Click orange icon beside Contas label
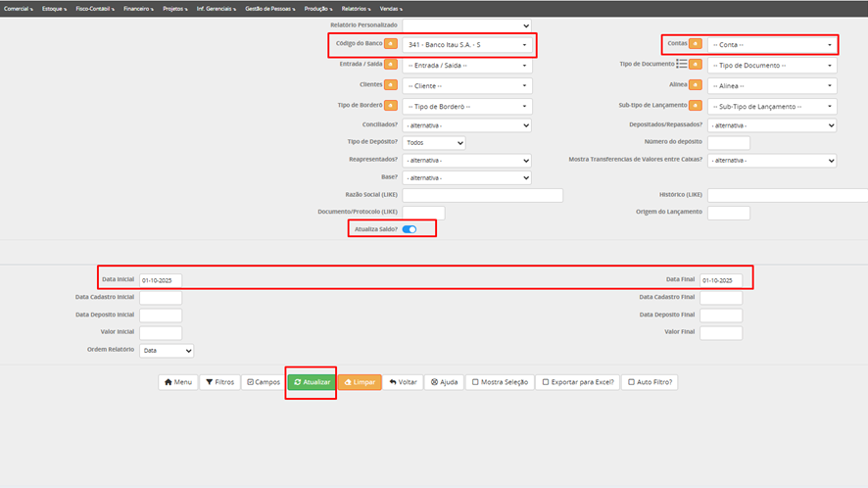 [x=696, y=44]
